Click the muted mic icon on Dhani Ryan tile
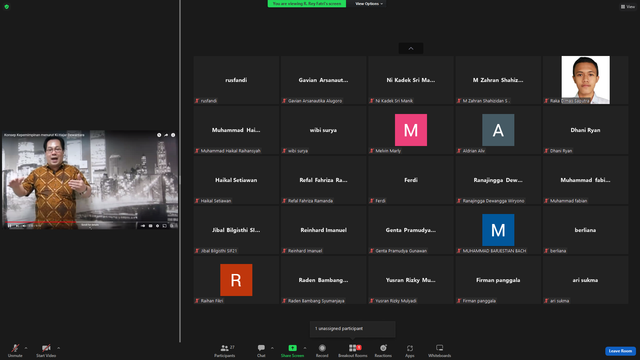 click(x=546, y=151)
